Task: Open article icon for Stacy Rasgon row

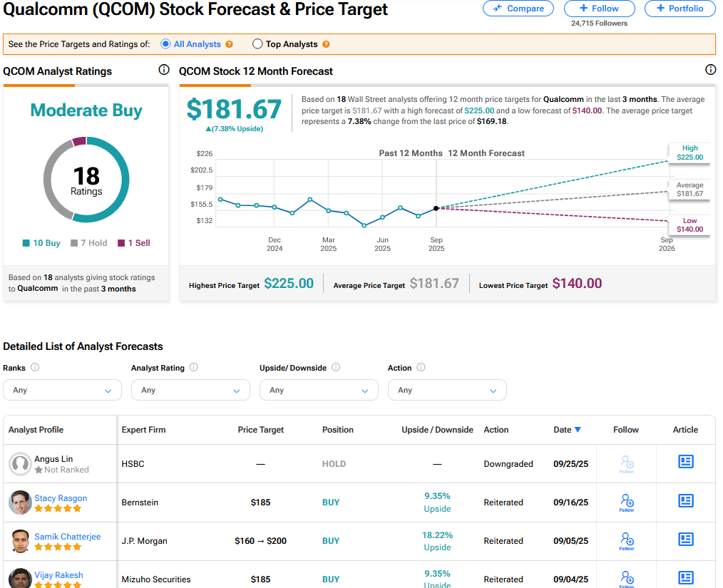Action: click(685, 501)
